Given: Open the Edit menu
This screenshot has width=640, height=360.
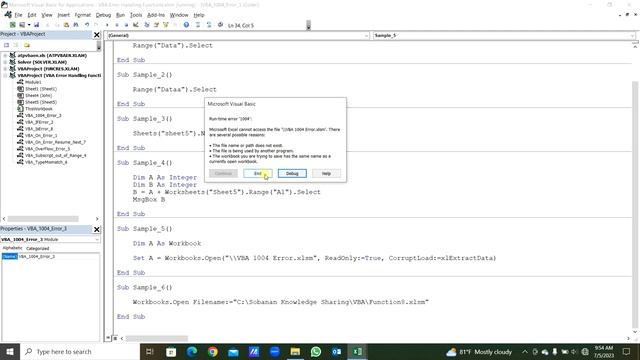Looking at the screenshot, I should click(x=32, y=15).
